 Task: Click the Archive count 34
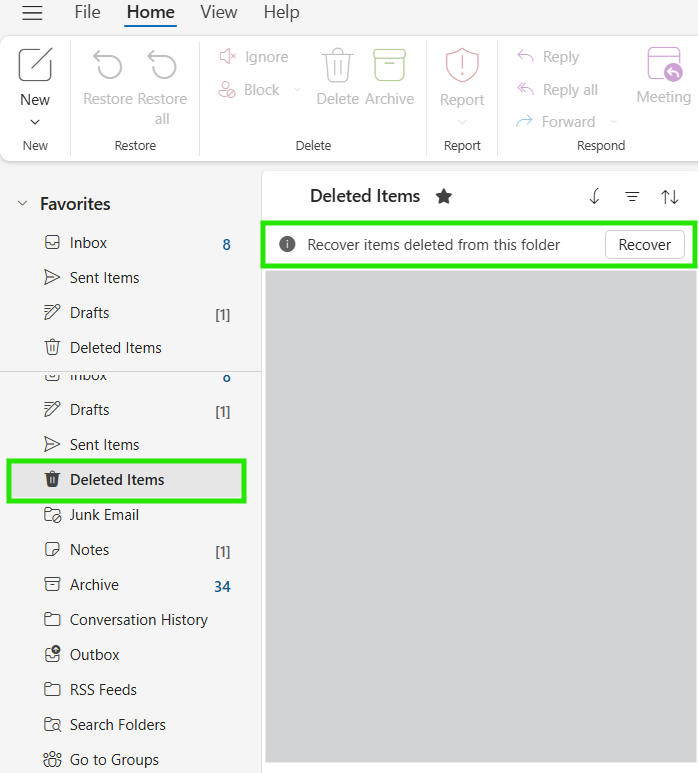click(222, 587)
